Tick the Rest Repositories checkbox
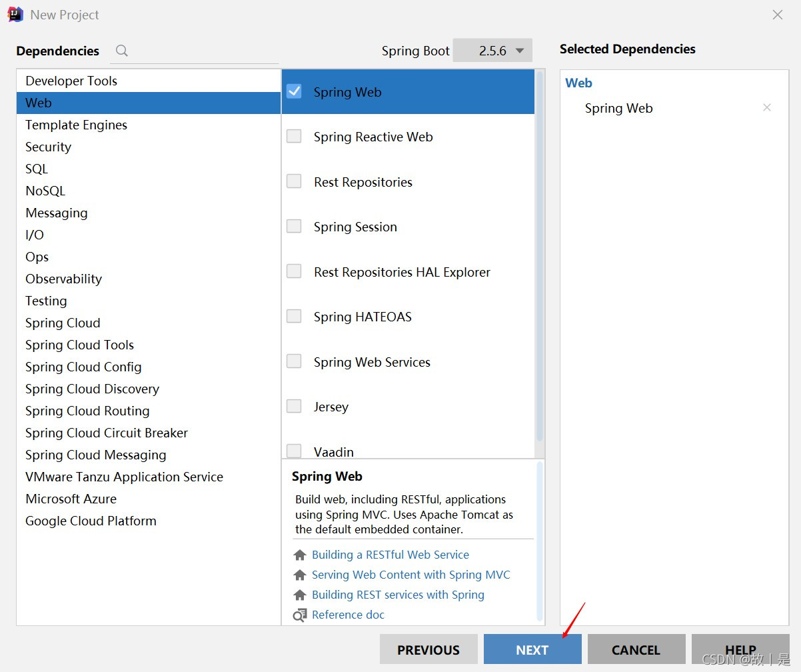This screenshot has height=672, width=801. pos(294,181)
